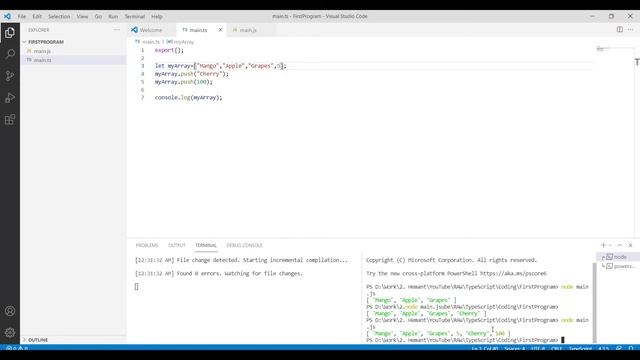Collapse the FIRSTPROGRAM folder section
The image size is (640, 360).
(x=73, y=42)
